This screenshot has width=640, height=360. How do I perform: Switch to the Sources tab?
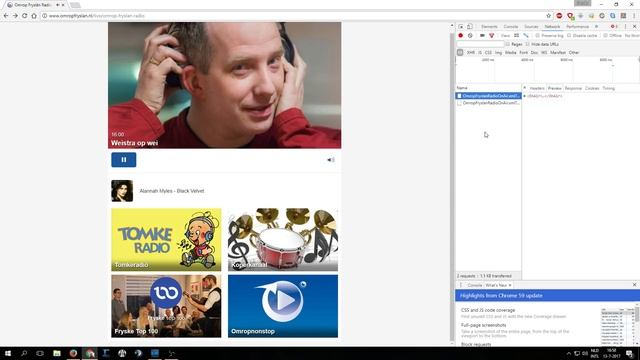531,27
